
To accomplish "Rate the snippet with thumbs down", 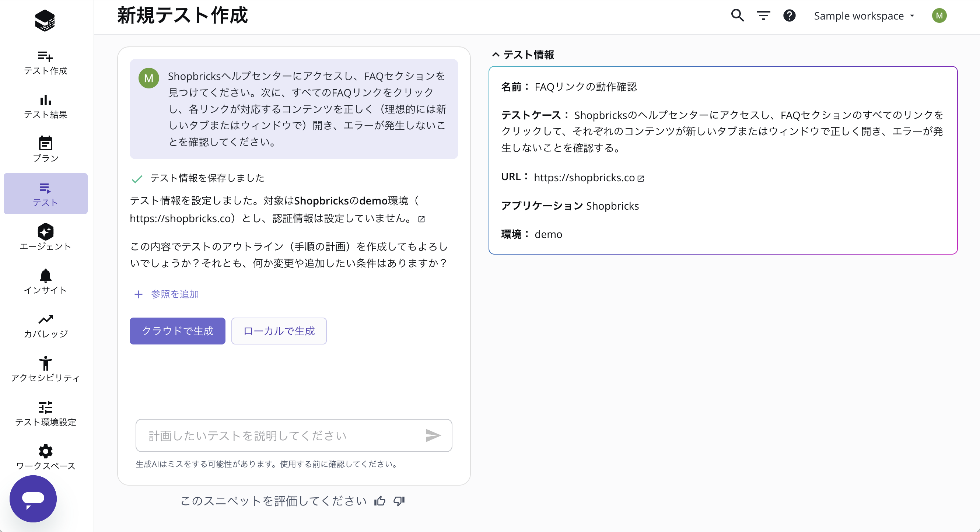I will coord(399,501).
